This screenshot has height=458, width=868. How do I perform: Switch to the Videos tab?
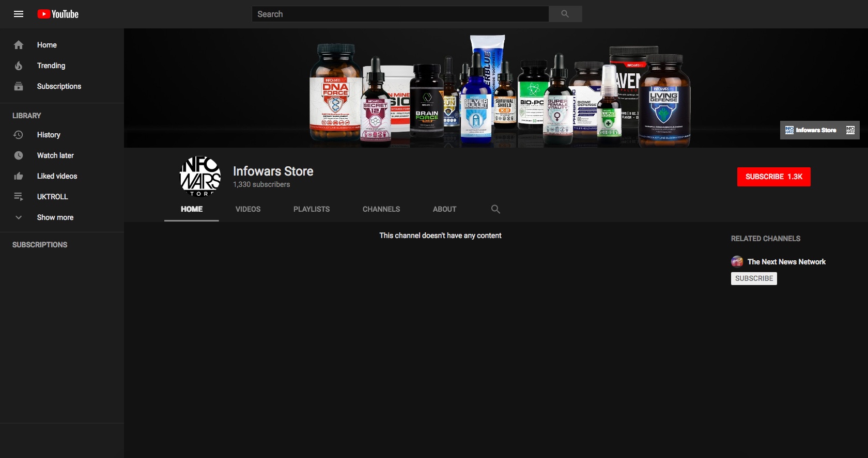coord(248,209)
